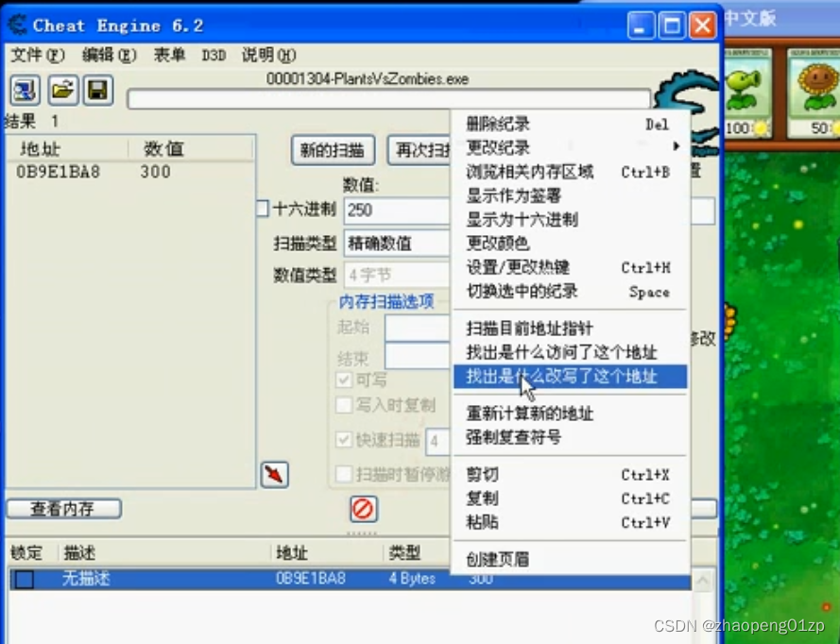Select the Sunflower seed card in game
Viewport: 840px width, 644px height.
814,93
